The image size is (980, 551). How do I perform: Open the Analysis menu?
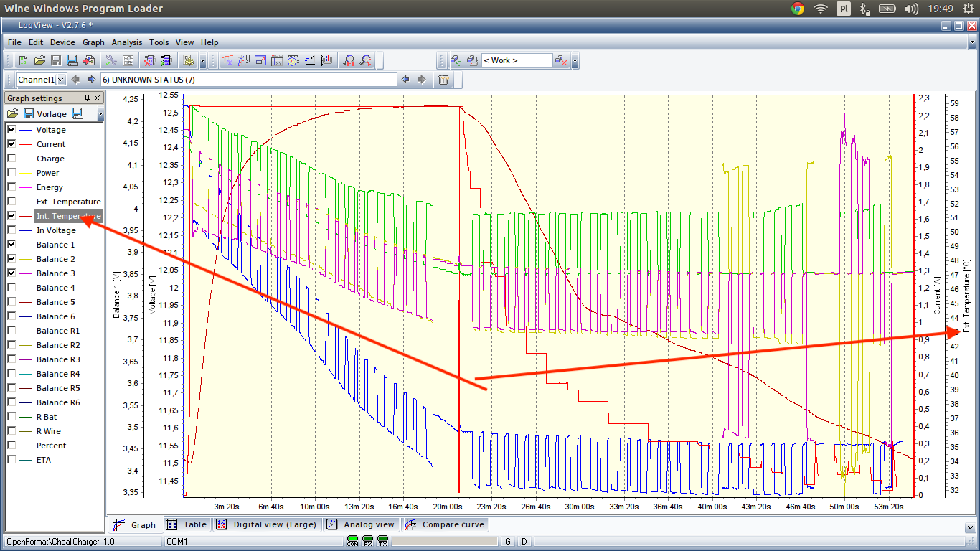click(x=126, y=42)
